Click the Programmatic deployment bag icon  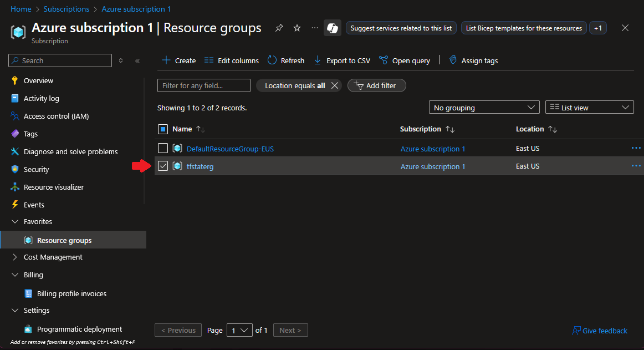point(28,329)
